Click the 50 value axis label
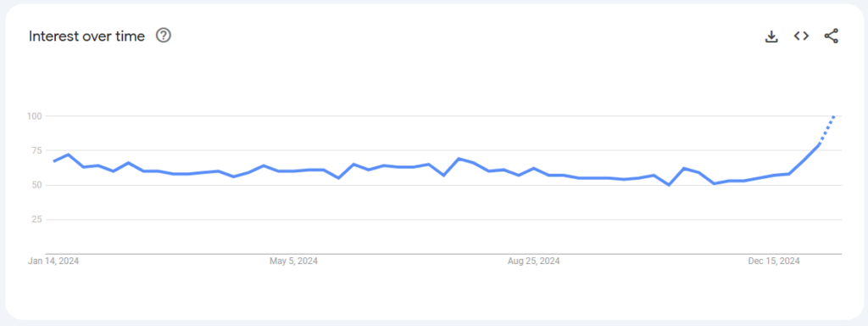The image size is (868, 326). click(x=36, y=184)
